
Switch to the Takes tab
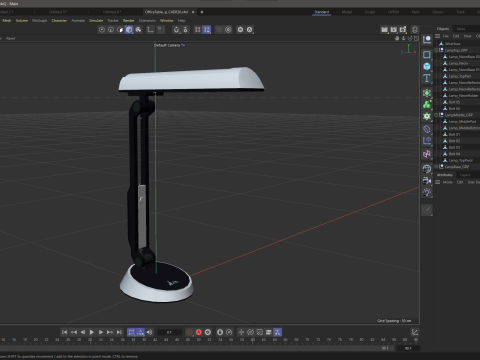[461, 29]
